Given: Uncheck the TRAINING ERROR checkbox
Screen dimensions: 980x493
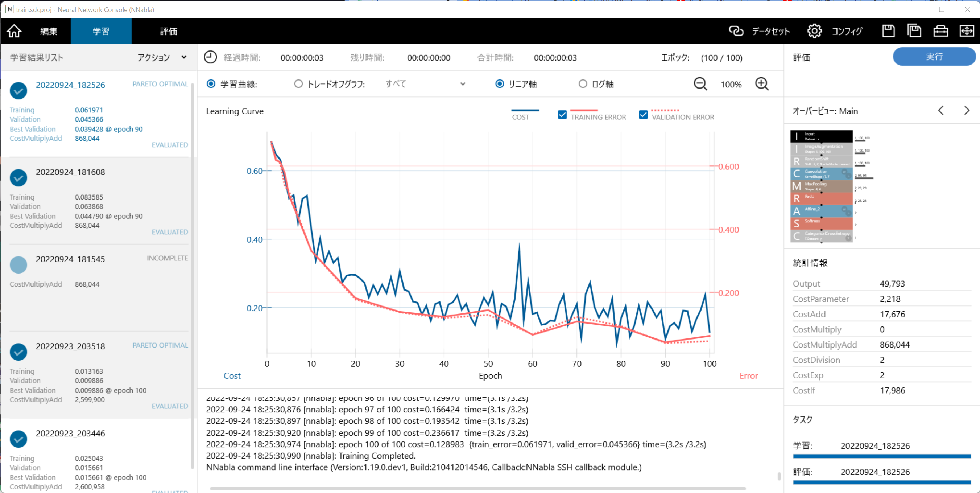Looking at the screenshot, I should 562,115.
